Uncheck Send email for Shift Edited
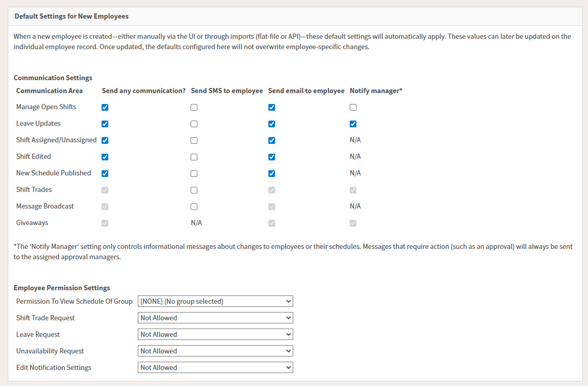The width and height of the screenshot is (588, 386). coord(271,157)
